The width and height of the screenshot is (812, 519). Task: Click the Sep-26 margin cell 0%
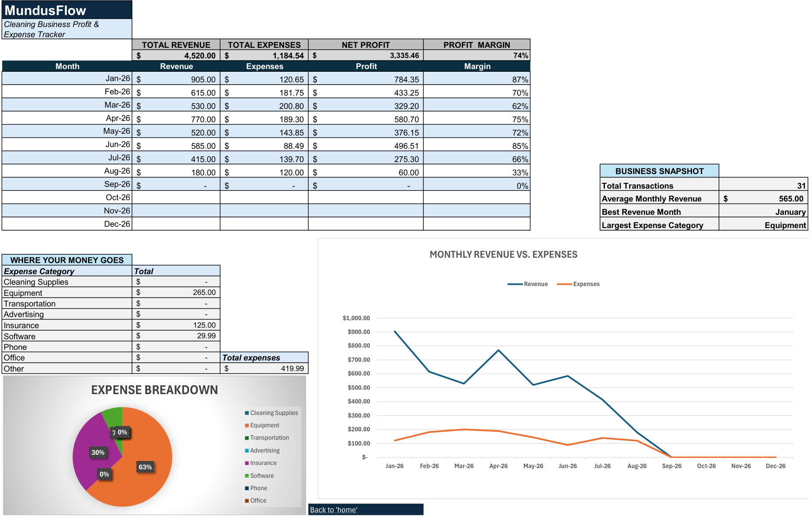[x=477, y=185]
